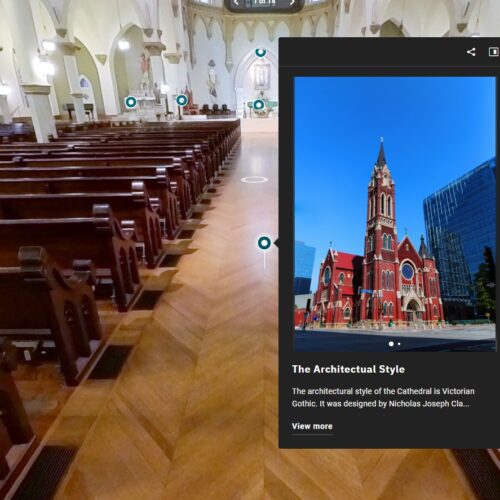
Task: Open the hotspot at the white side altar
Action: coord(131,102)
